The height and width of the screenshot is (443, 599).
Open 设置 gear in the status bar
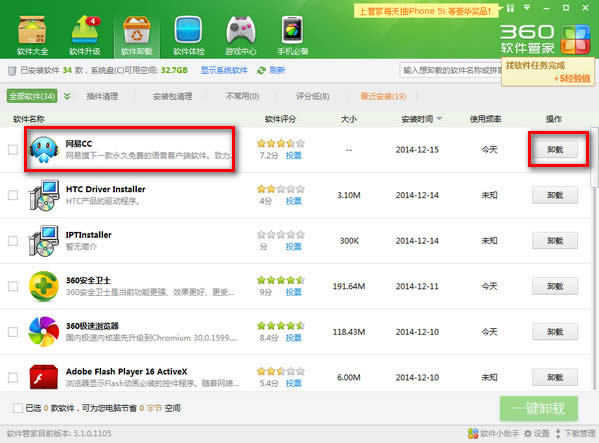click(x=528, y=433)
